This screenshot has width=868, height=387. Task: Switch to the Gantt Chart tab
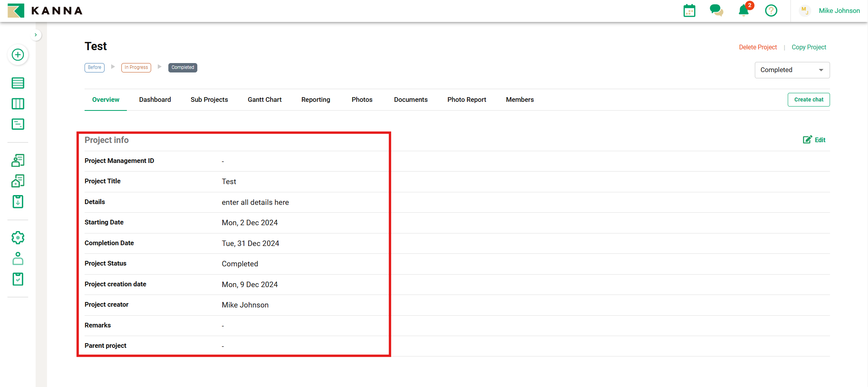pyautogui.click(x=264, y=99)
